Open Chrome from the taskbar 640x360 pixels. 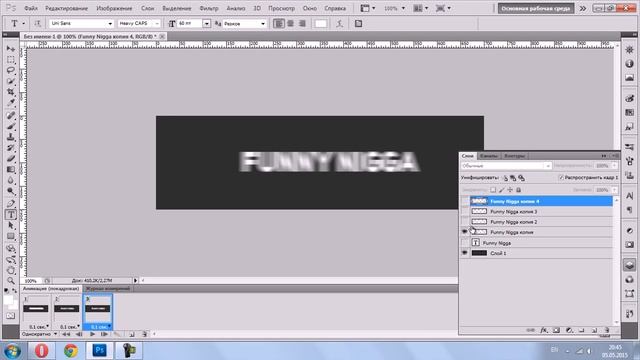click(71, 350)
